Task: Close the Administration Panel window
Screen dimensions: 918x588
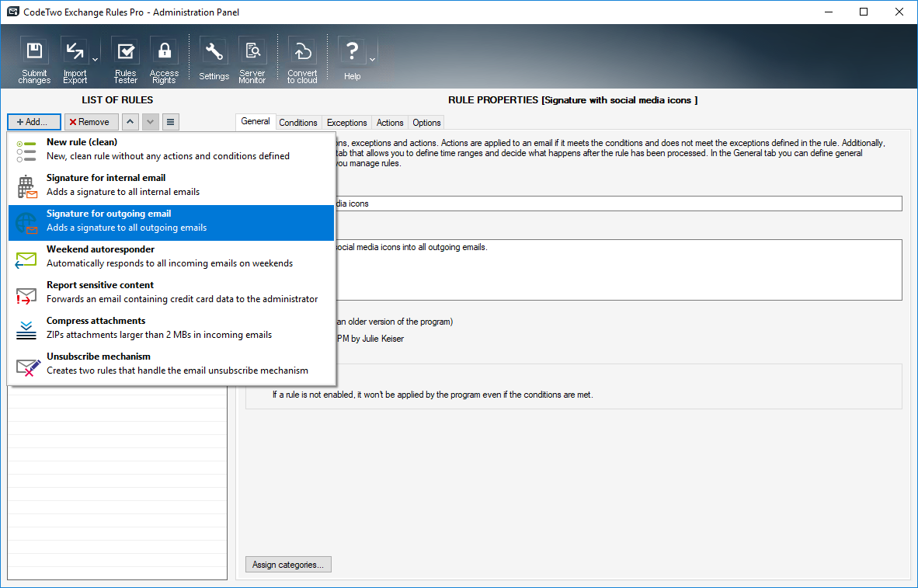Action: (x=899, y=12)
